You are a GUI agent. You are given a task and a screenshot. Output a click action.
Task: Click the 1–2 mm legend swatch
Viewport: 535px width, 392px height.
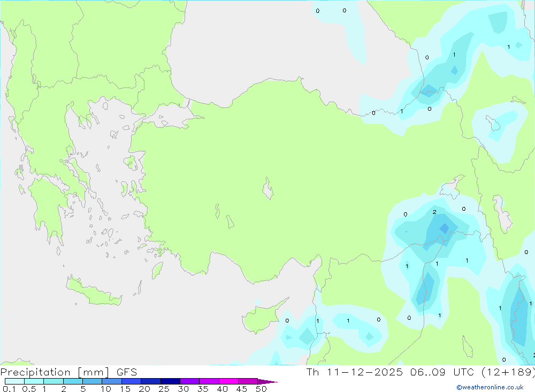pyautogui.click(x=53, y=381)
